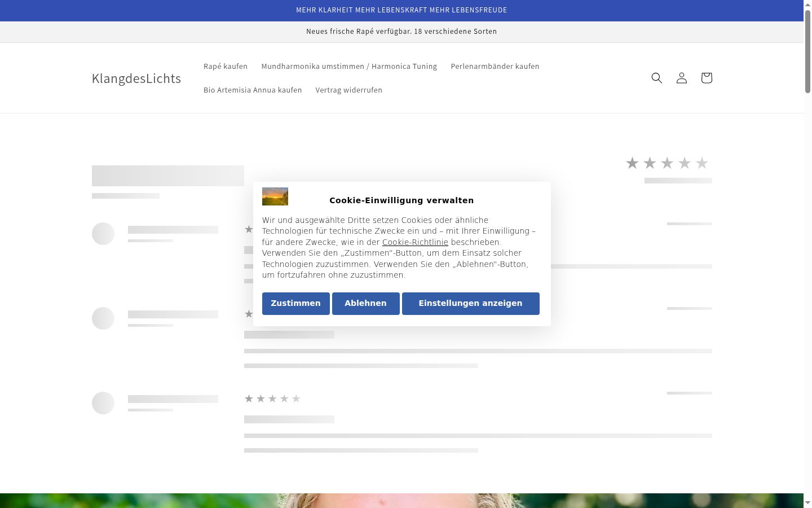Open the search icon in header

(657, 78)
